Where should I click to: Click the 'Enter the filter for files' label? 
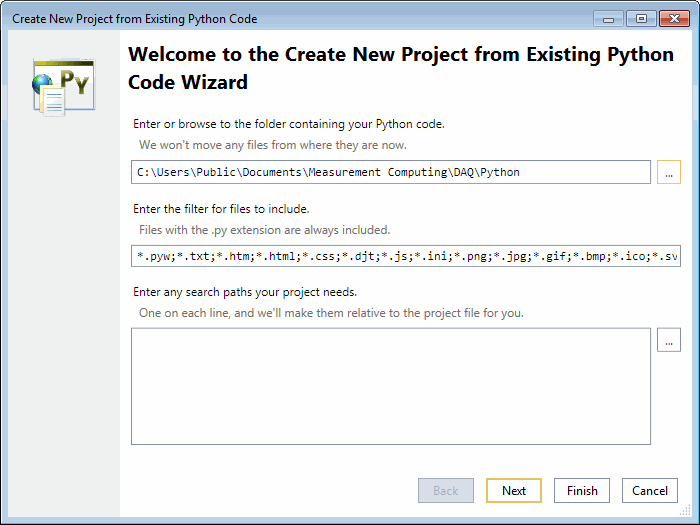click(x=221, y=209)
